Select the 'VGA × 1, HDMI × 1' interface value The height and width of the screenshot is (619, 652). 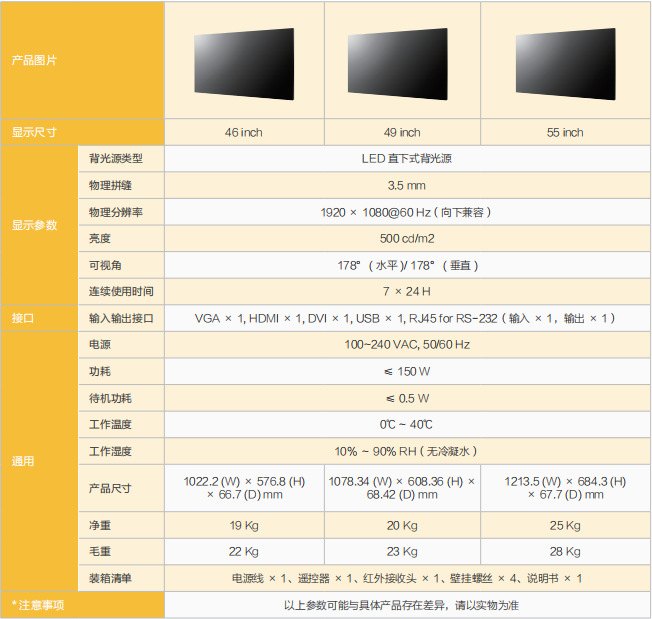tap(408, 318)
